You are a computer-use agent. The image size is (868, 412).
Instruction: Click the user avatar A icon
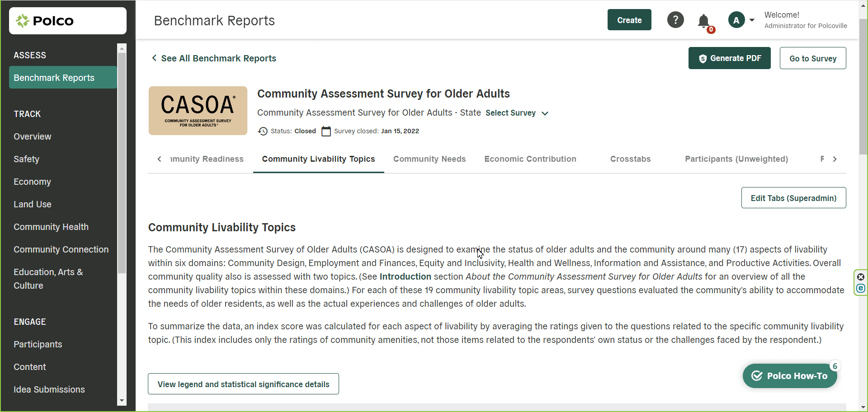(x=736, y=20)
